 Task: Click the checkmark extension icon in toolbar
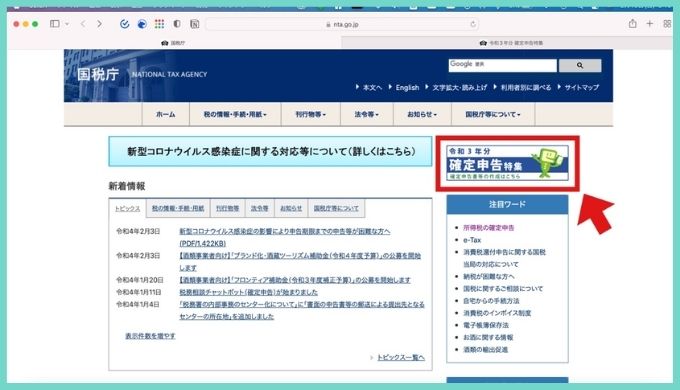click(x=124, y=24)
